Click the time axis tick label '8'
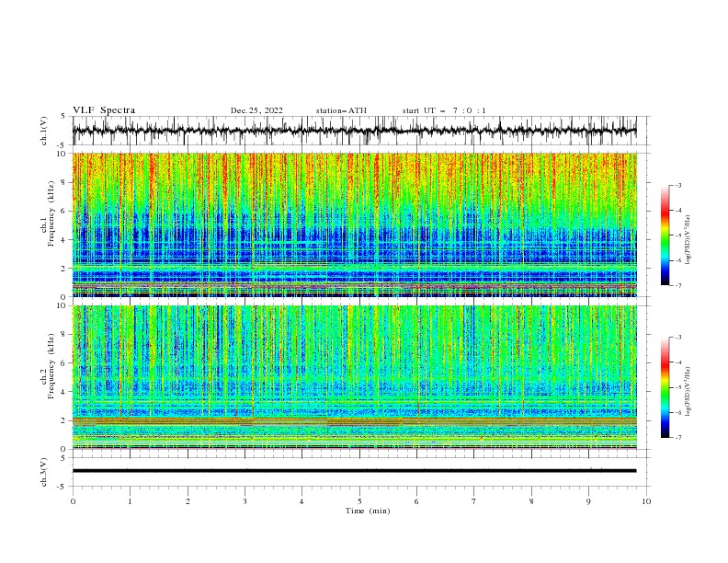728x563 pixels. [531, 501]
